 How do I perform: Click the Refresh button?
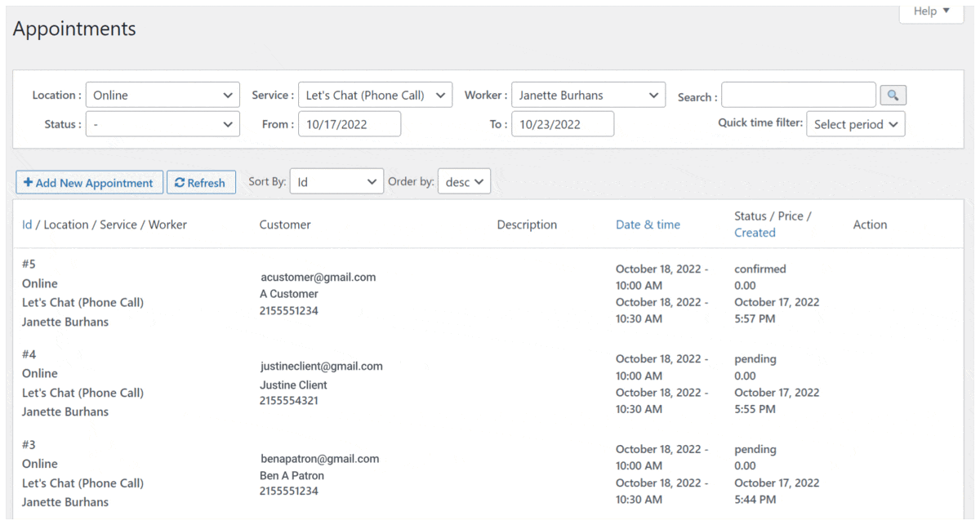coord(201,183)
